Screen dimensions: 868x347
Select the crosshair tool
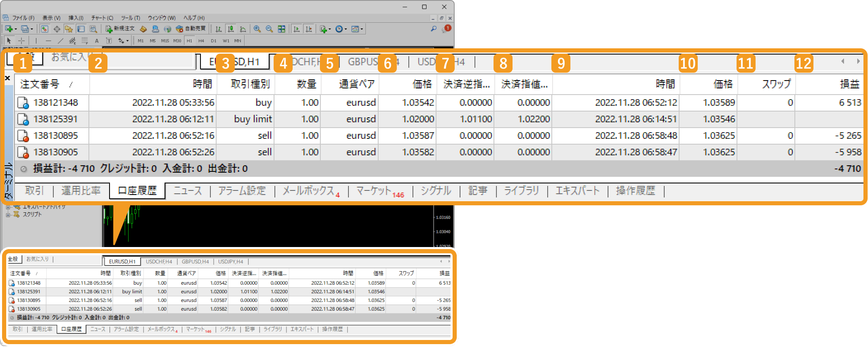pos(21,40)
